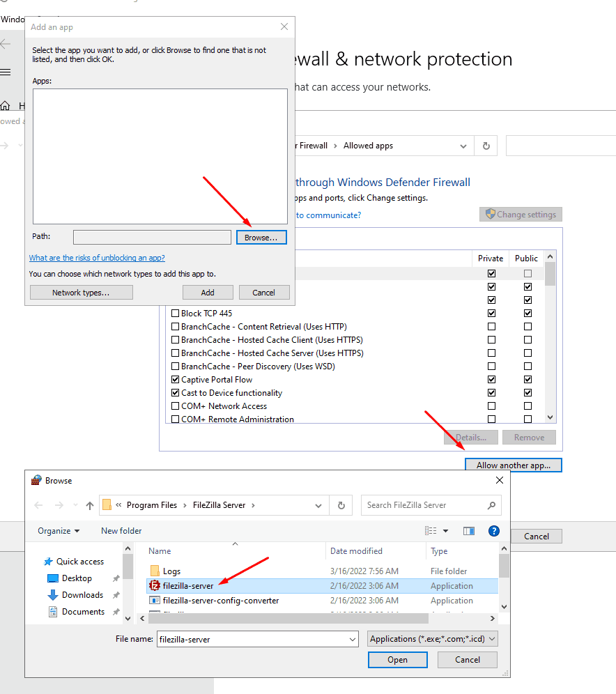Open view options dropdown arrow
This screenshot has width=616, height=694.
[x=446, y=531]
